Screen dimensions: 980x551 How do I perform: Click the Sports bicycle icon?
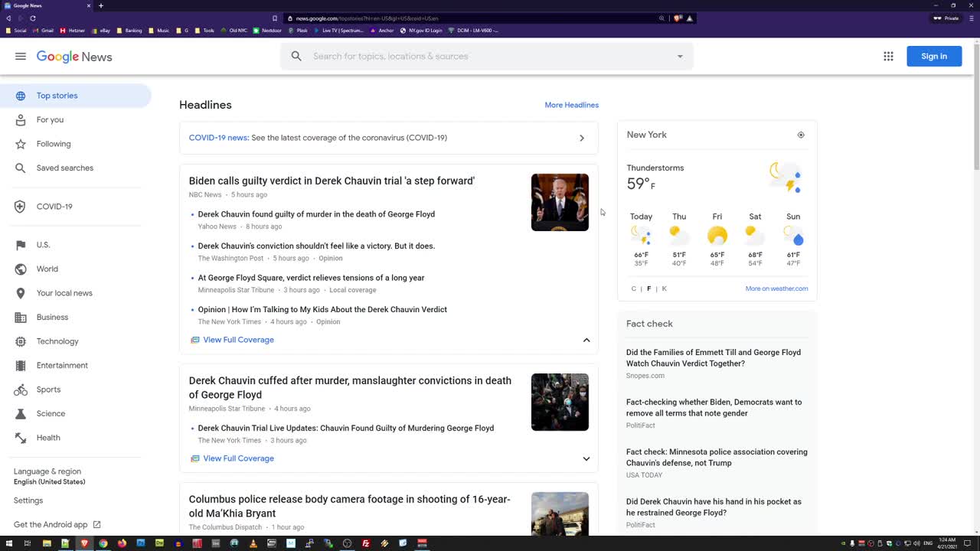[x=21, y=390]
